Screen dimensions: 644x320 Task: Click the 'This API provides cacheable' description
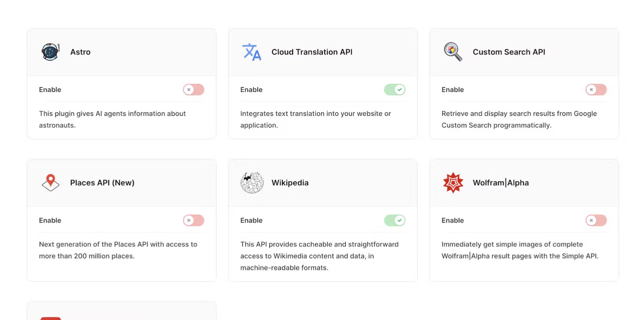(x=319, y=256)
